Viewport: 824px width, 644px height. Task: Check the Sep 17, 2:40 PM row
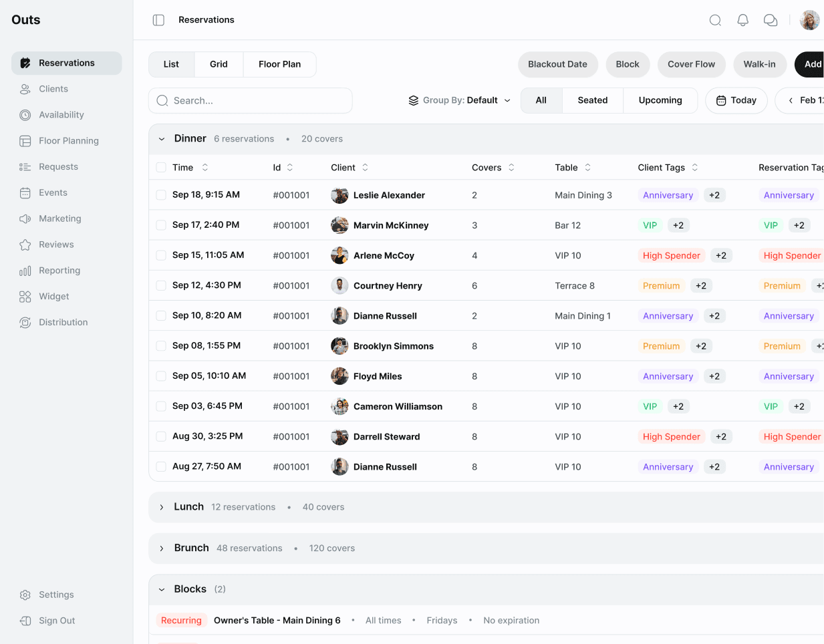click(161, 225)
